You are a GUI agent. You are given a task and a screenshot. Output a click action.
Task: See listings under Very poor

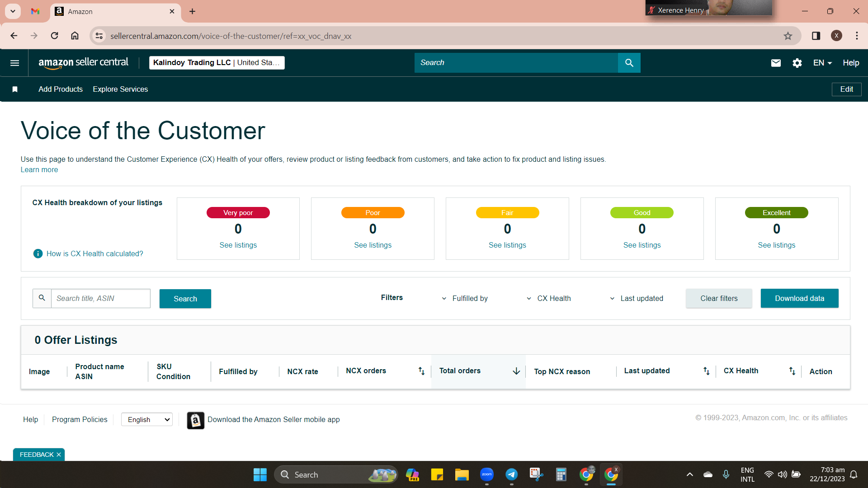[x=238, y=245]
